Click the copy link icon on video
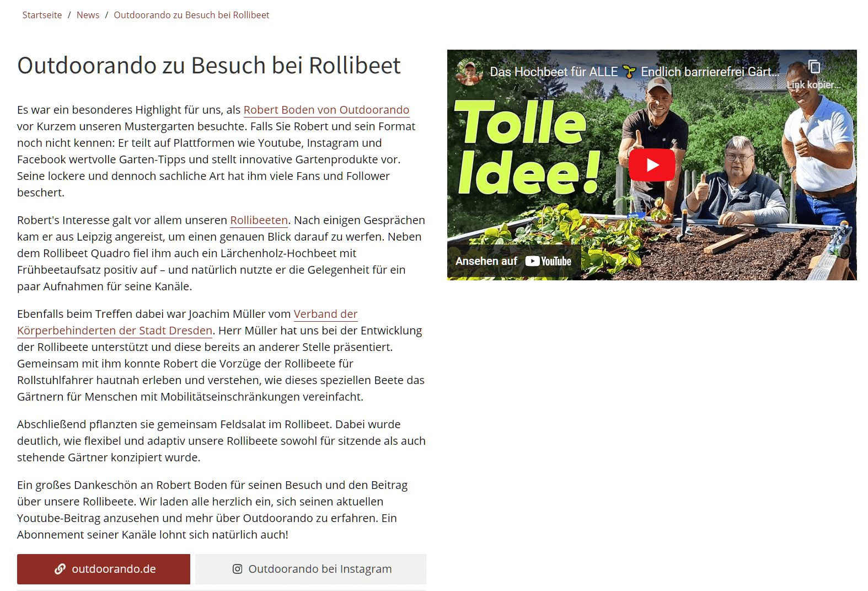 pos(814,67)
